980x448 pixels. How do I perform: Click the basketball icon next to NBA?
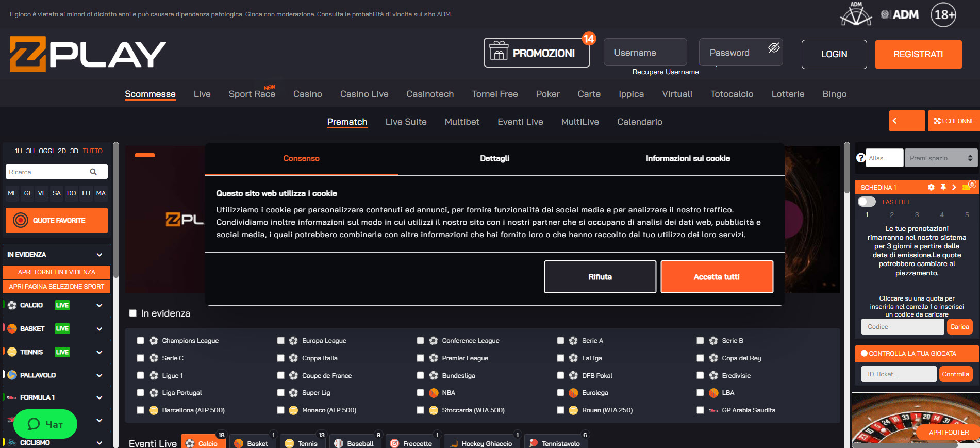[434, 393]
